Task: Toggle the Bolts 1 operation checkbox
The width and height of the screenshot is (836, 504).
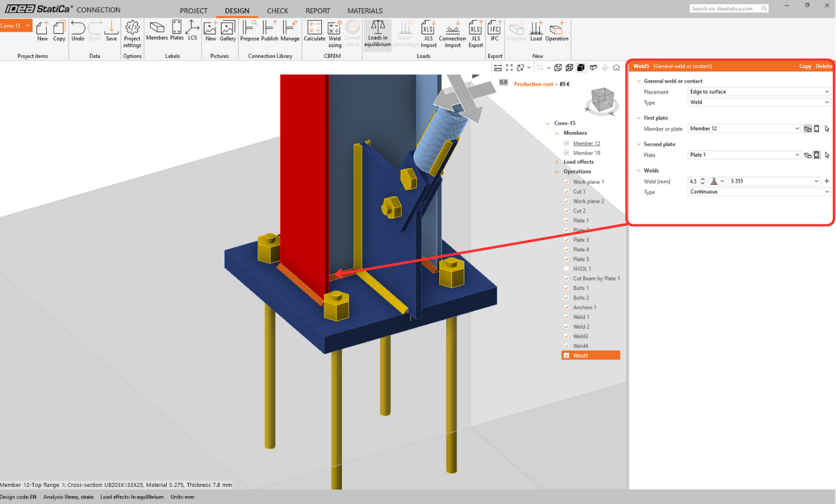Action: point(566,288)
